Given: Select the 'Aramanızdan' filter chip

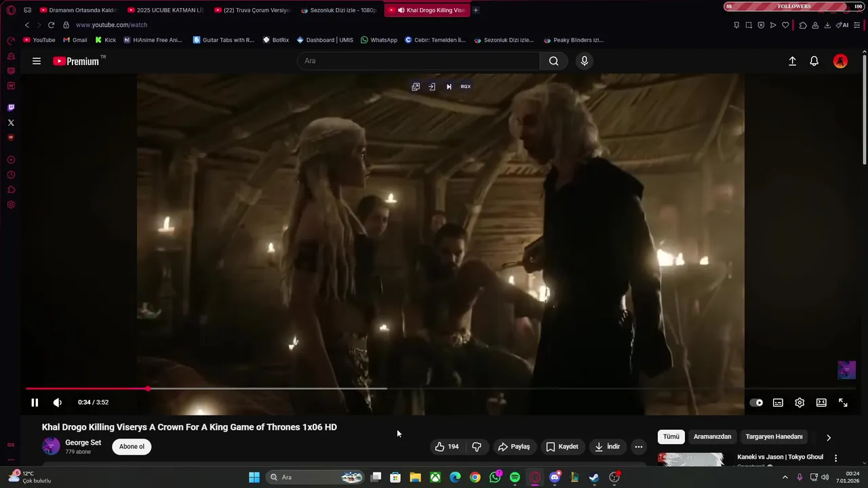Looking at the screenshot, I should (712, 436).
